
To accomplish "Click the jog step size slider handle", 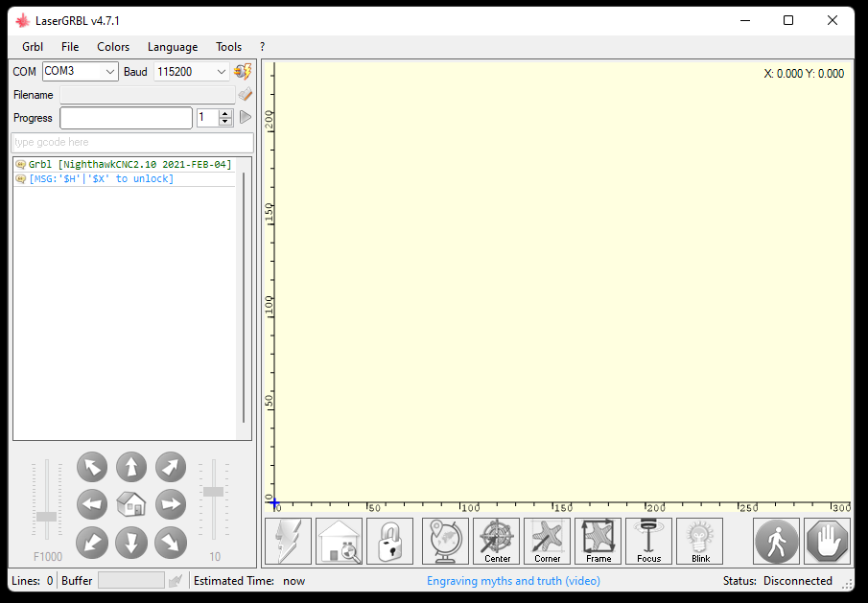I will (x=214, y=491).
